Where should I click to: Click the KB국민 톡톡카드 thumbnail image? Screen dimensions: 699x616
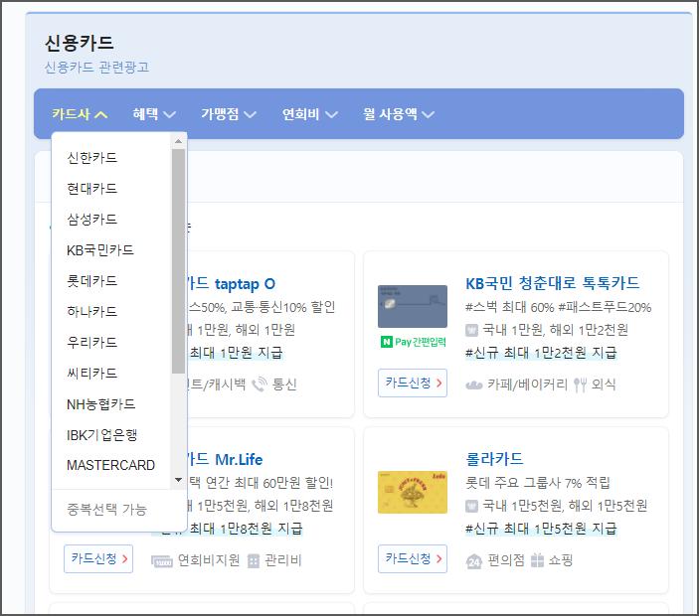(413, 306)
